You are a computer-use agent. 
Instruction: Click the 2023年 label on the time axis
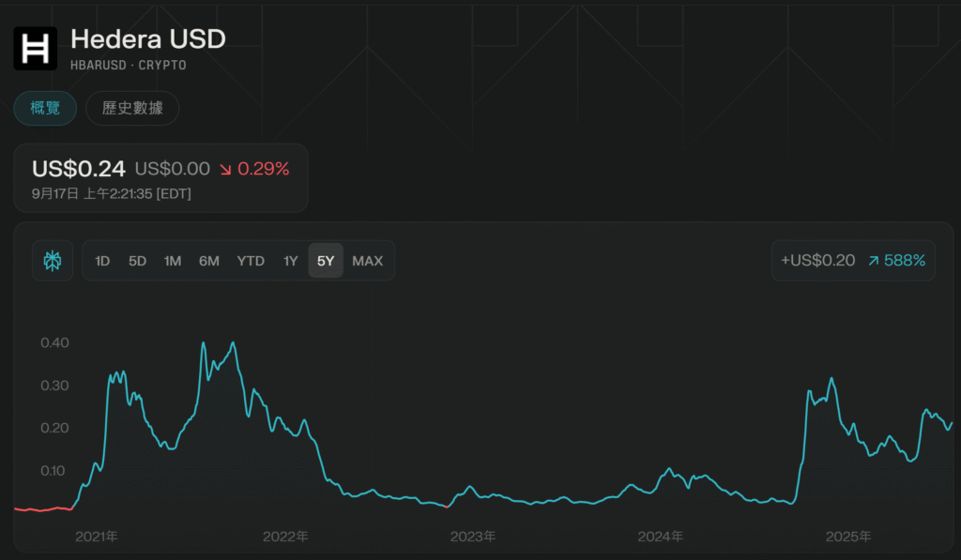473,537
